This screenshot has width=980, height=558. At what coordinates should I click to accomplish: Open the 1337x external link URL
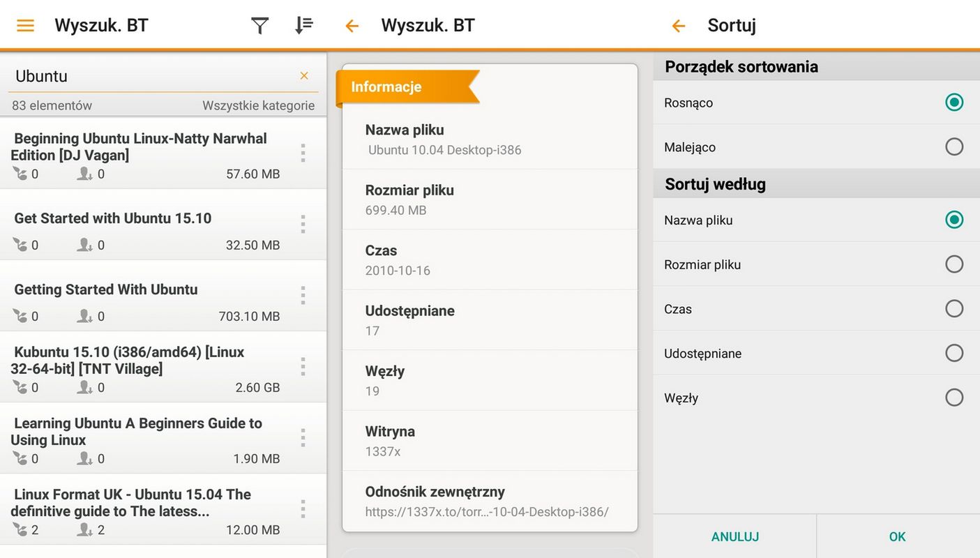pos(487,512)
